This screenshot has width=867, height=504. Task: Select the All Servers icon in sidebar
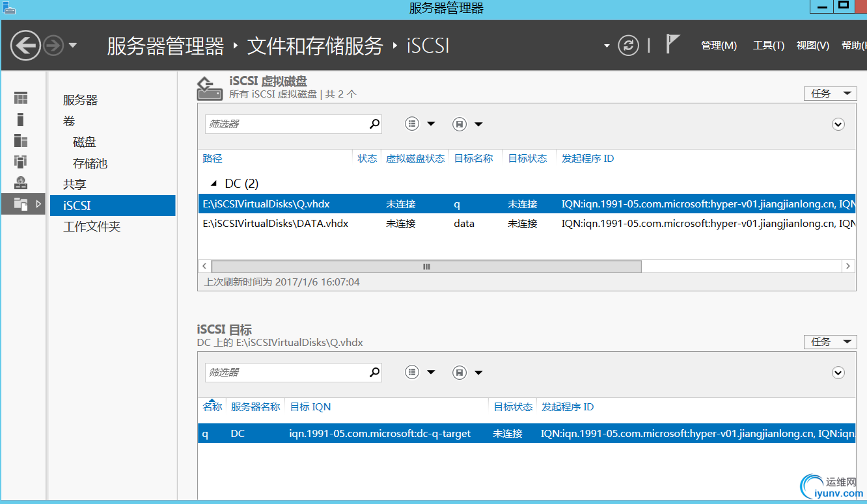point(21,140)
